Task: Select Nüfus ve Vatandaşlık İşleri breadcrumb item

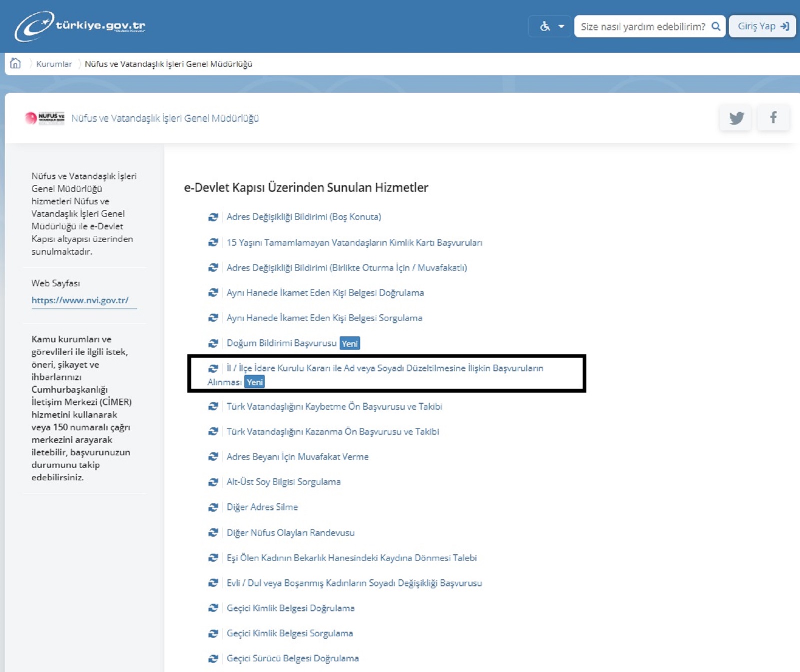Action: 168,64
